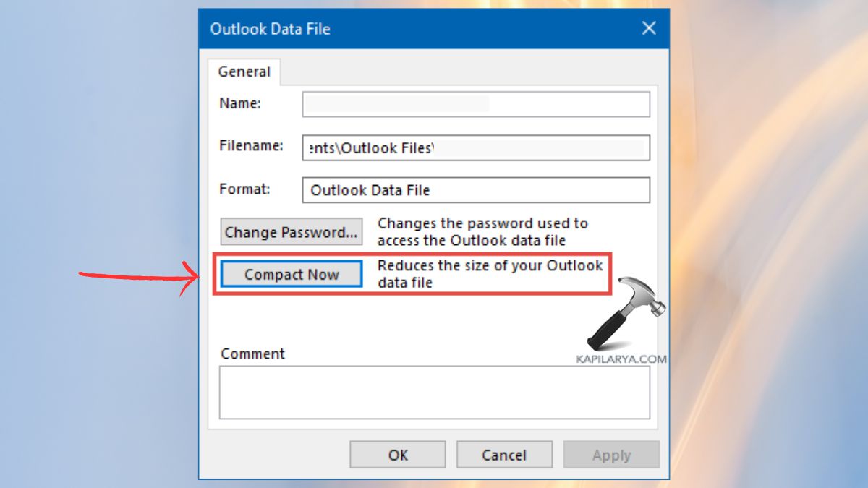Click the Change Password button
The width and height of the screenshot is (868, 488).
291,231
